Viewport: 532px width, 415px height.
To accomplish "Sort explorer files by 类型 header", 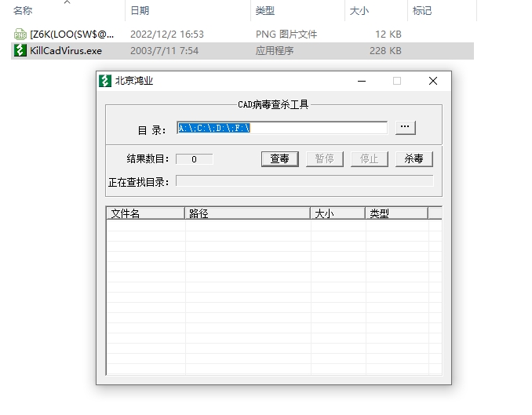I will pos(265,11).
